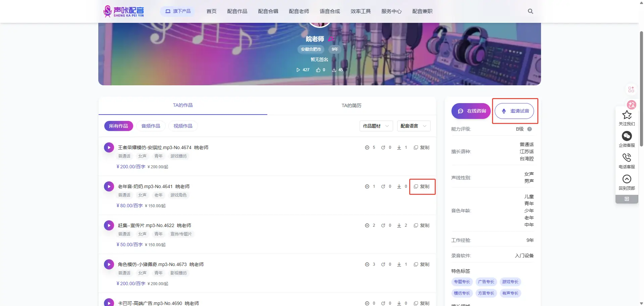Image resolution: width=644 pixels, height=306 pixels.
Task: Expand the 作品题材 dropdown
Action: [376, 126]
